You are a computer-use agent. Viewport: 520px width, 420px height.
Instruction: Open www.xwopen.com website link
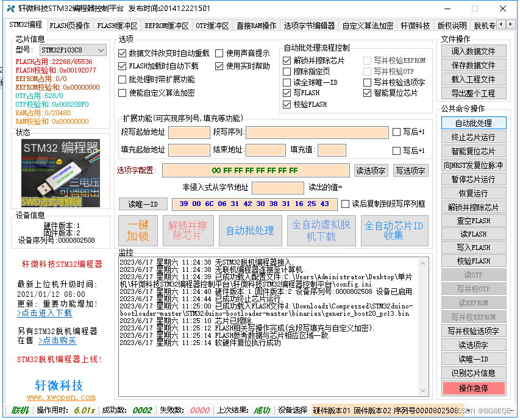tap(61, 397)
